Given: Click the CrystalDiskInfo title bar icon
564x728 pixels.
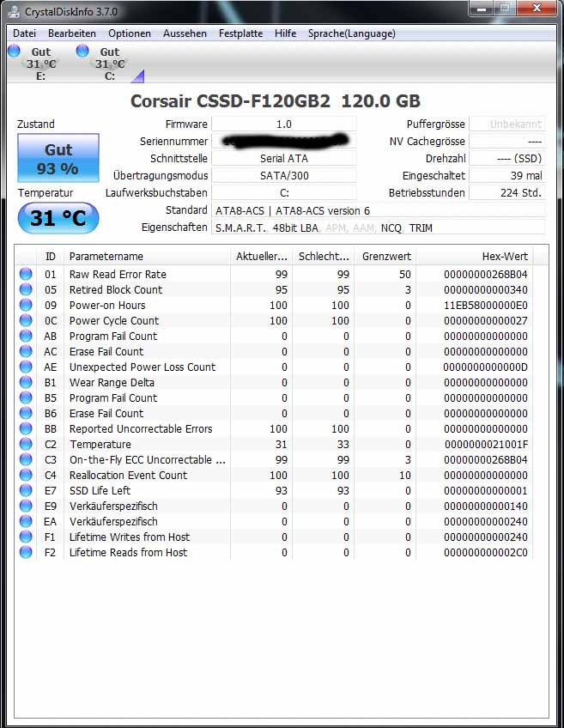Looking at the screenshot, I should coord(15,12).
